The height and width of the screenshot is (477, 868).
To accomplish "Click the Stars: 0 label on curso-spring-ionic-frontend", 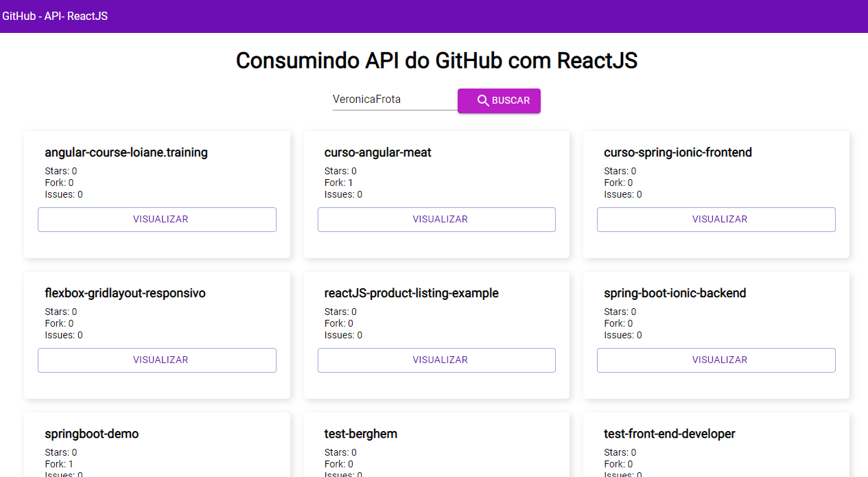I will (x=617, y=171).
